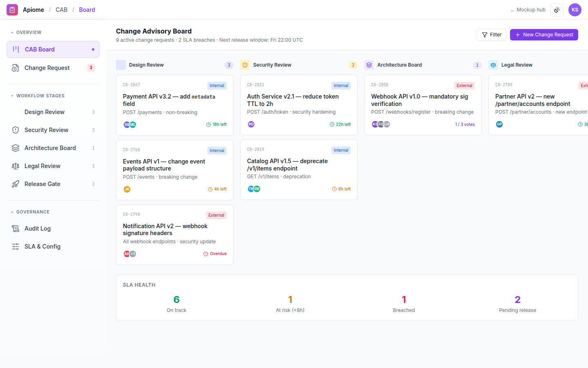
Task: Click the Release Gate rocket icon
Action: 16,184
